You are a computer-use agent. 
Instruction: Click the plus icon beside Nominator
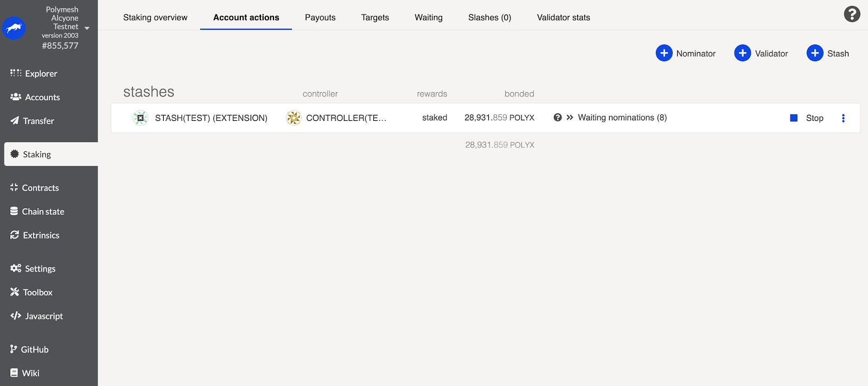click(x=664, y=53)
